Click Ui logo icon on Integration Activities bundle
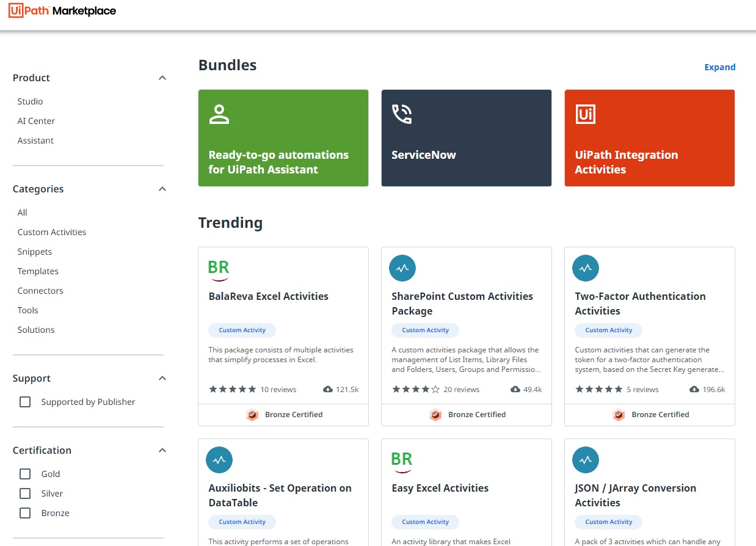Image resolution: width=756 pixels, height=546 pixels. 585,114
